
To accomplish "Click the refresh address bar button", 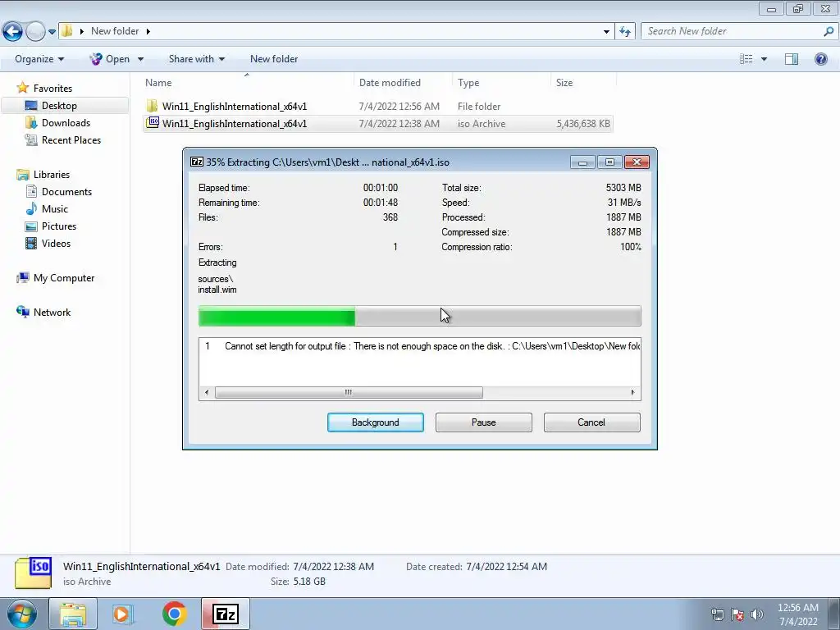I will [625, 32].
